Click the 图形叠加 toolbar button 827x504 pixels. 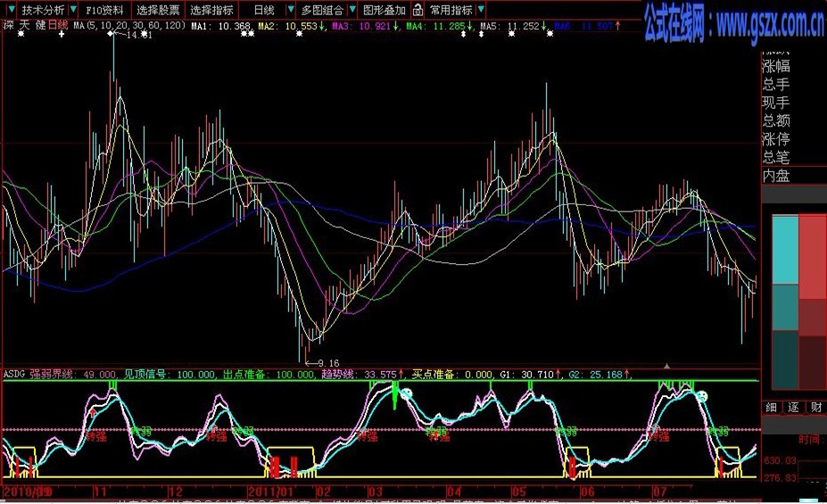click(x=385, y=10)
